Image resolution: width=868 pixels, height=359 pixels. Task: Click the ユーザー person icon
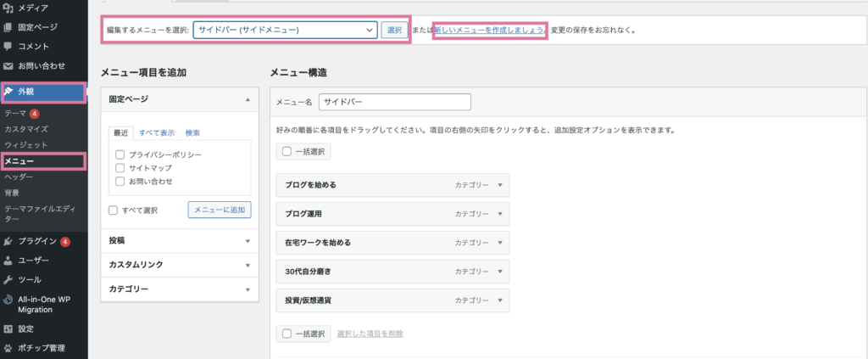(8, 261)
